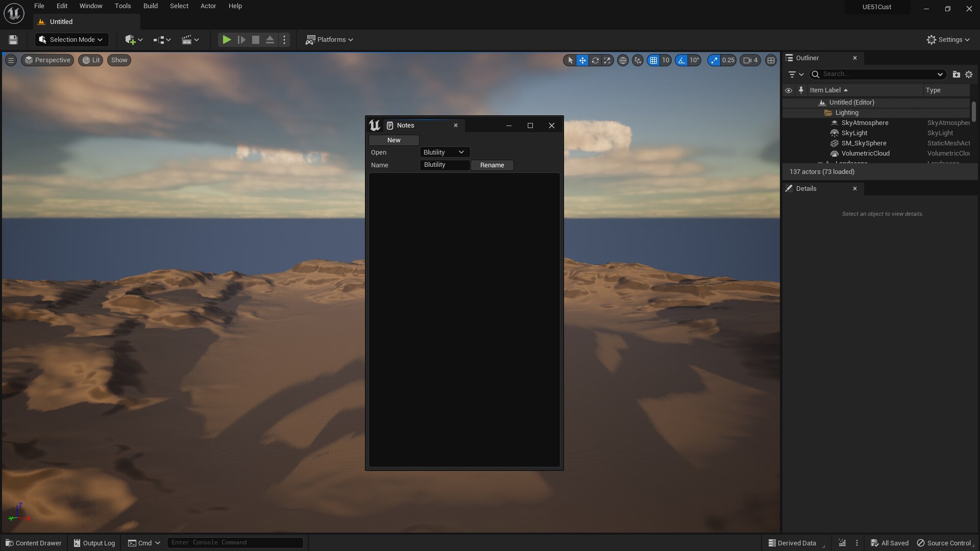Open the Build menu
Screen dimensions: 980x551
[x=150, y=6]
